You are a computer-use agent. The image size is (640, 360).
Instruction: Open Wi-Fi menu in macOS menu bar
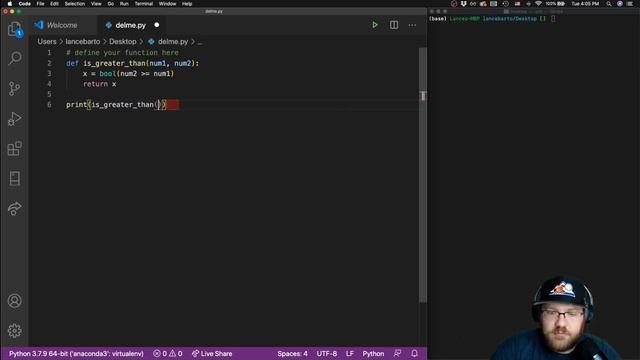click(538, 4)
